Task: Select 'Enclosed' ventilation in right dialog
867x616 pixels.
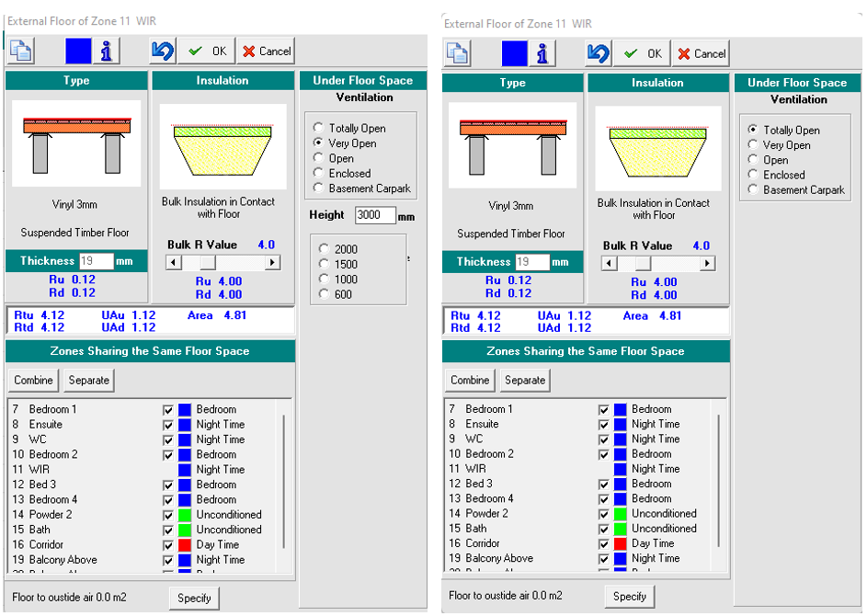Action: 754,175
